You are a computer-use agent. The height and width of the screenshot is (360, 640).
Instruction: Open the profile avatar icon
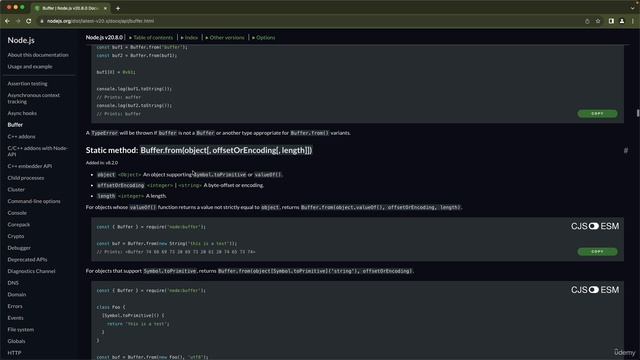pyautogui.click(x=622, y=21)
